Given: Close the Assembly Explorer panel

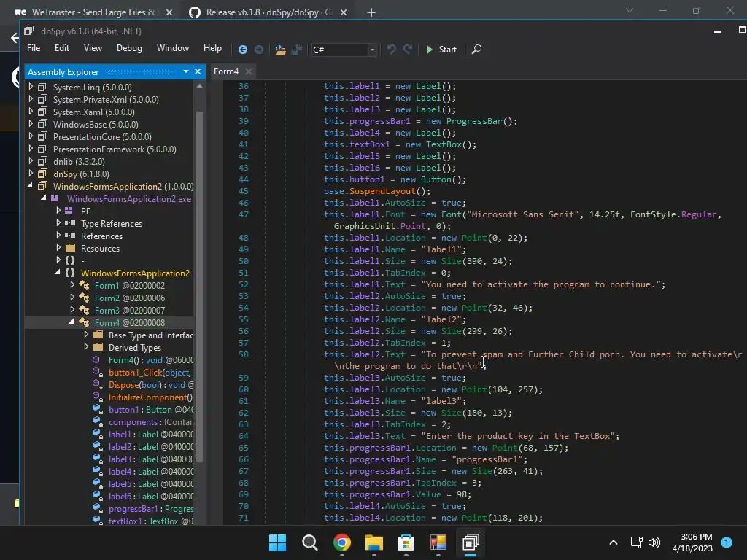Looking at the screenshot, I should point(198,72).
